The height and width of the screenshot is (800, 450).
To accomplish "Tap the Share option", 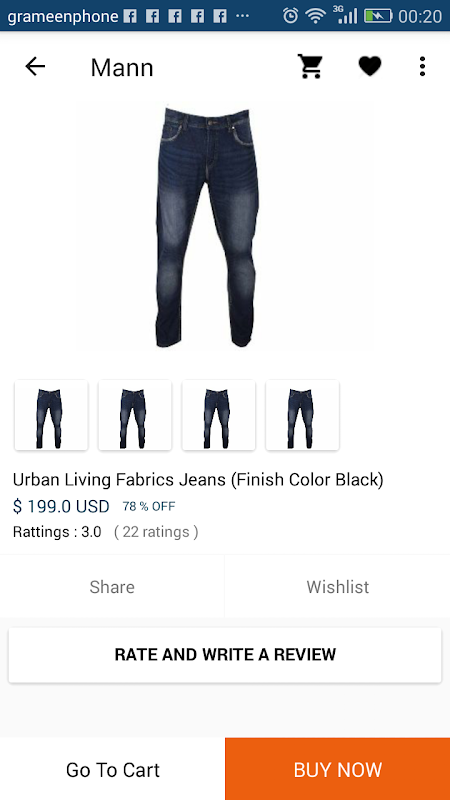I will point(112,587).
